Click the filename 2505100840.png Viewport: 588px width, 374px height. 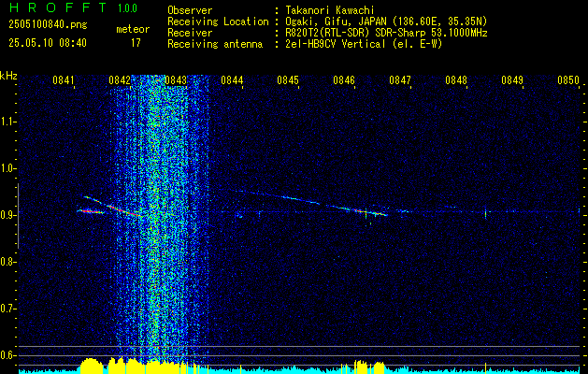48,25
